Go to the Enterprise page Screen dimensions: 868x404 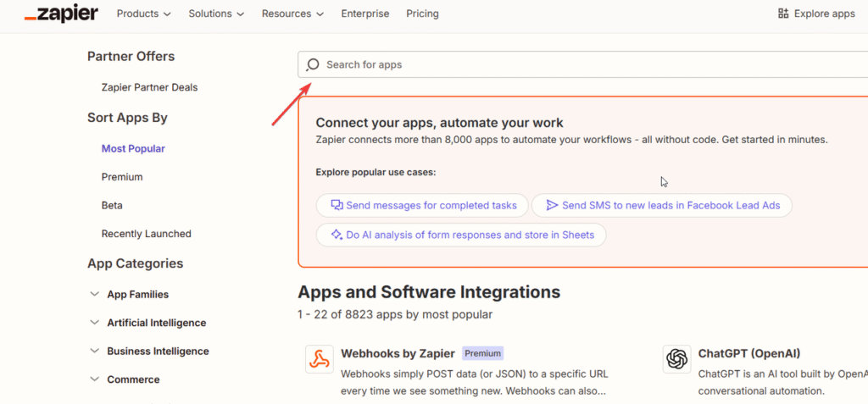(365, 14)
